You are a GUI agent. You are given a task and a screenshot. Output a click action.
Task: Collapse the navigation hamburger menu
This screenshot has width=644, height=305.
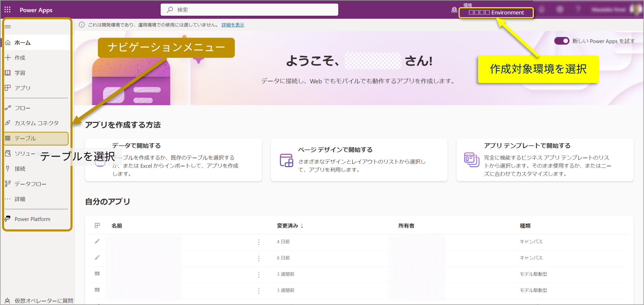pyautogui.click(x=8, y=27)
